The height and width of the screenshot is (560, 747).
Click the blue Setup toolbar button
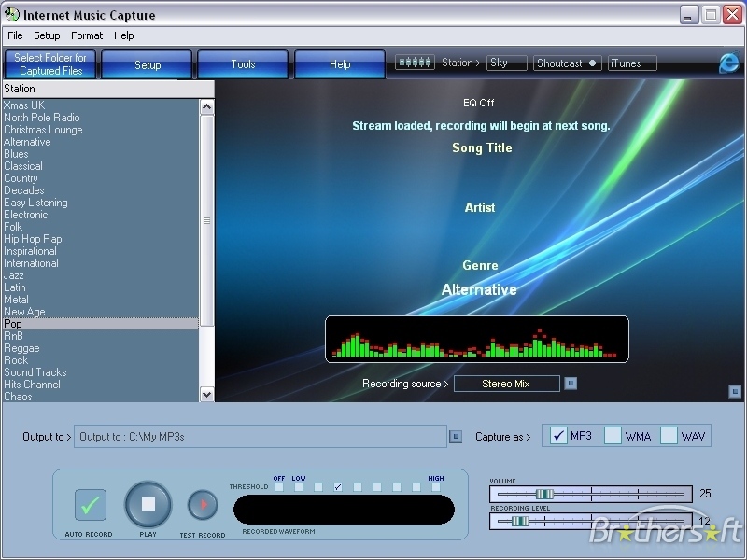(x=147, y=64)
